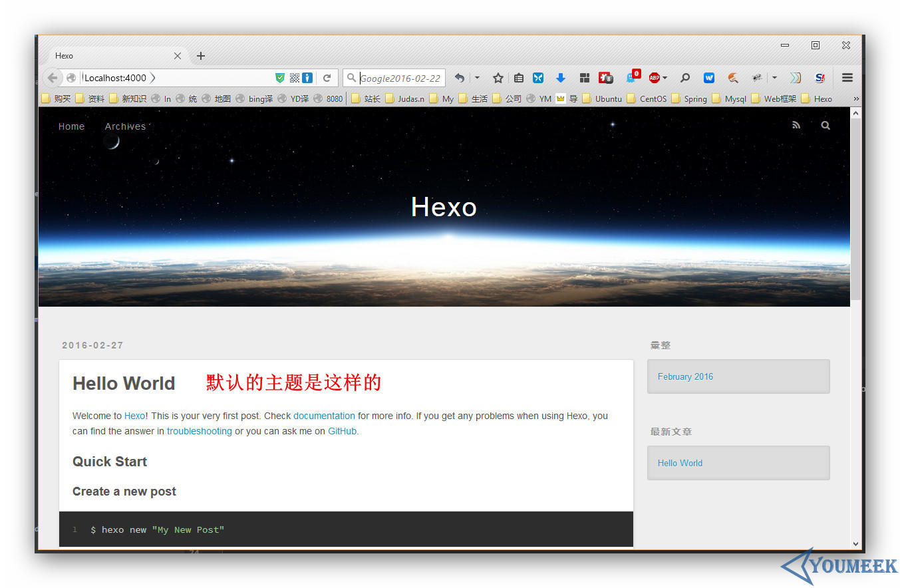This screenshot has height=588, width=900.
Task: Open a new tab with plus button
Action: click(x=201, y=56)
